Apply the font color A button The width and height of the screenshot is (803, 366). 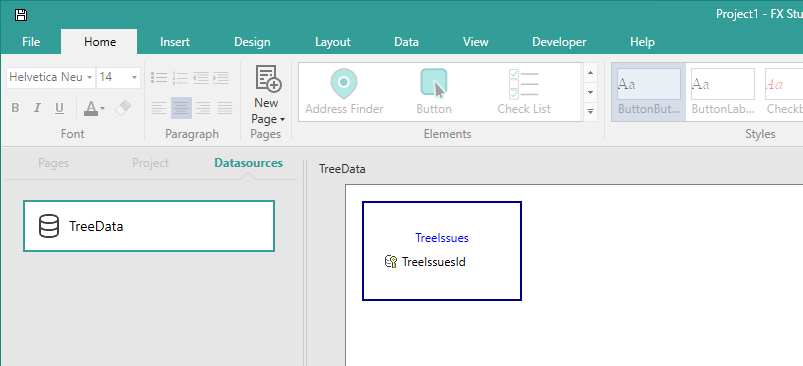click(x=91, y=108)
